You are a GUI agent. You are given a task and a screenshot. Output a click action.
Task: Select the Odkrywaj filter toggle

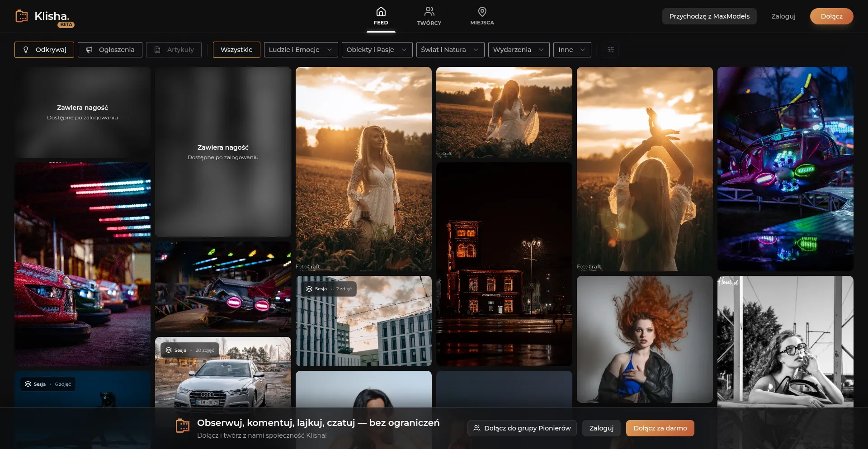pos(44,50)
